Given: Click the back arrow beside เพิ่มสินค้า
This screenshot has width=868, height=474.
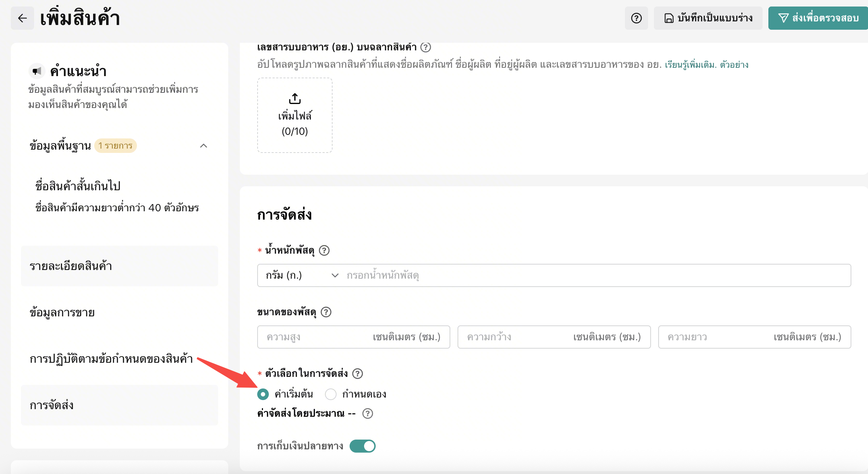Looking at the screenshot, I should click(x=22, y=18).
